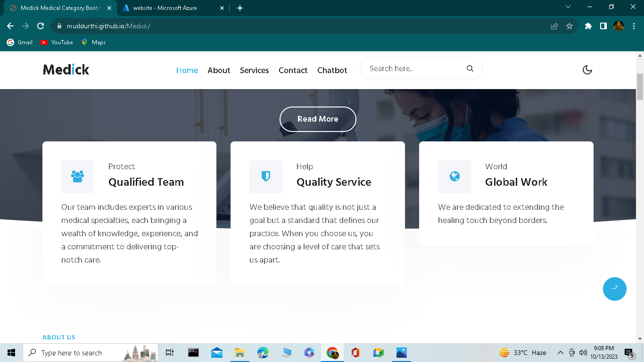Viewport: 644px width, 362px height.
Task: Click the search magnifier icon
Action: [470, 68]
